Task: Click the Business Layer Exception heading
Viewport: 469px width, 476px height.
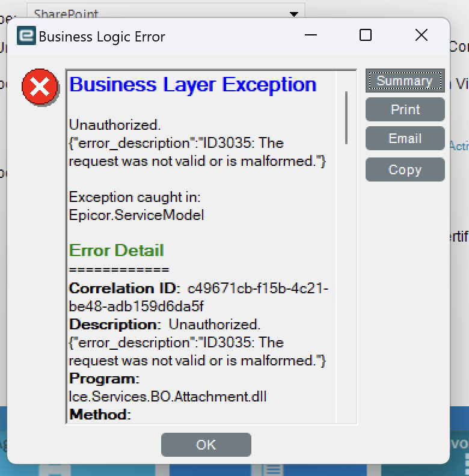Action: (x=193, y=84)
